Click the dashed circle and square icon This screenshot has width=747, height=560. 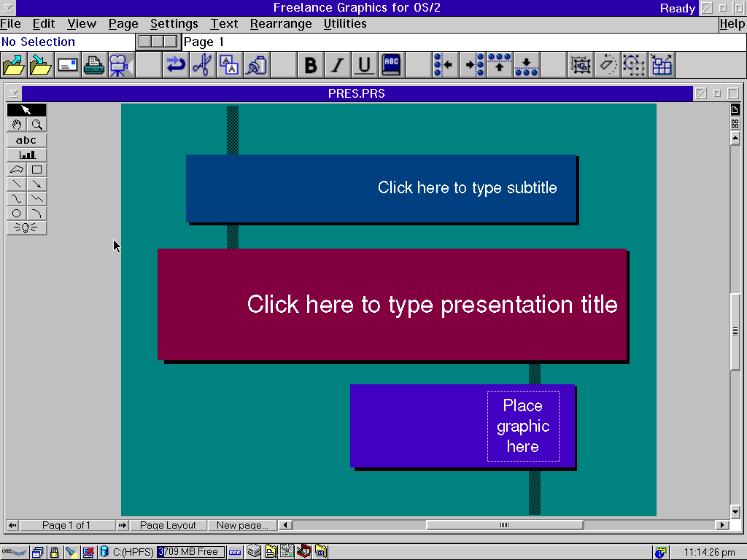pyautogui.click(x=634, y=65)
